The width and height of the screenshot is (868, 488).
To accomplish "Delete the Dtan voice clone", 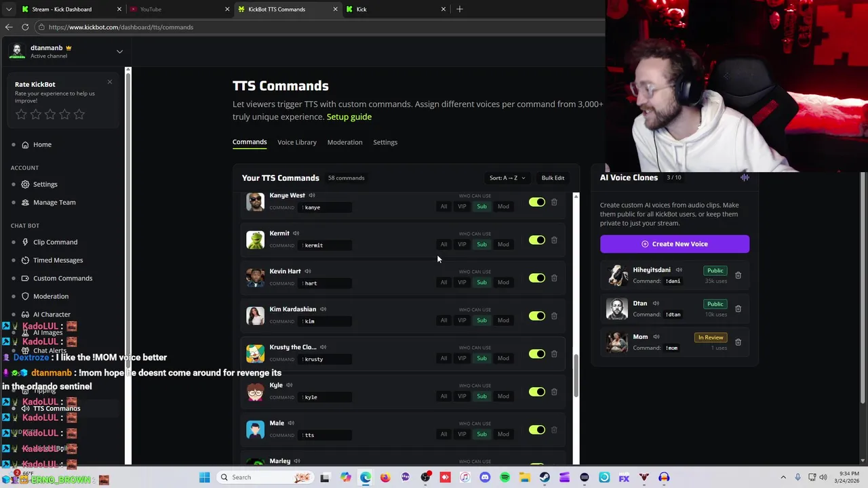I will (738, 308).
